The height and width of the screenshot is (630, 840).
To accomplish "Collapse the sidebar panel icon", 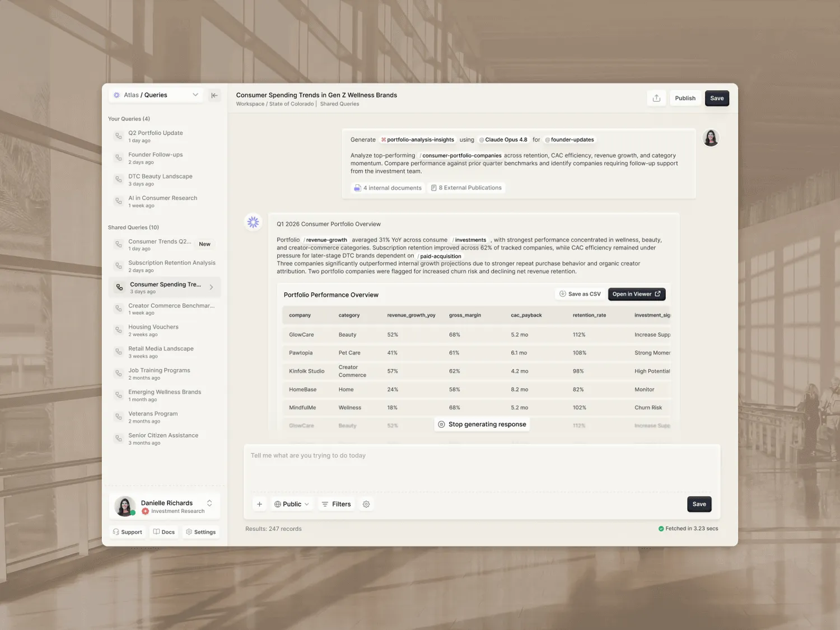I will [x=214, y=95].
